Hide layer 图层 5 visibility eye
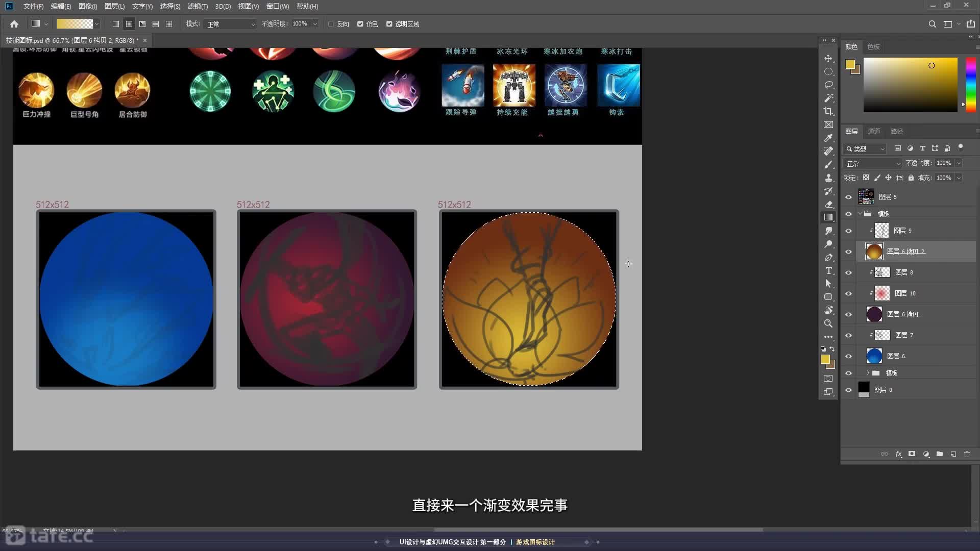Image resolution: width=980 pixels, height=551 pixels. [x=848, y=197]
